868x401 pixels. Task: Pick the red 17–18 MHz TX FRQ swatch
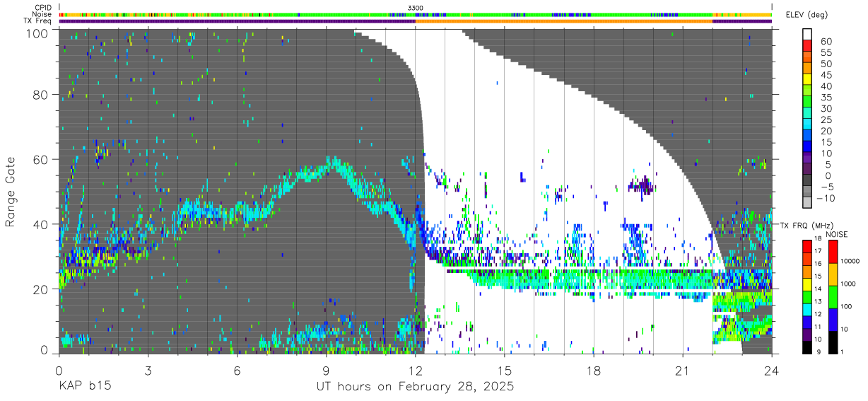tap(808, 245)
